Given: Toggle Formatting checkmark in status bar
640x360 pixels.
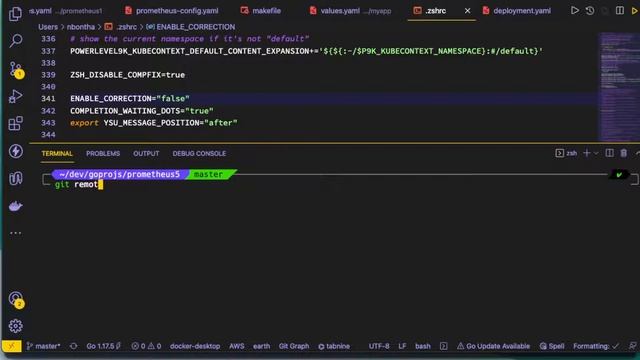Looking at the screenshot, I should (596, 346).
